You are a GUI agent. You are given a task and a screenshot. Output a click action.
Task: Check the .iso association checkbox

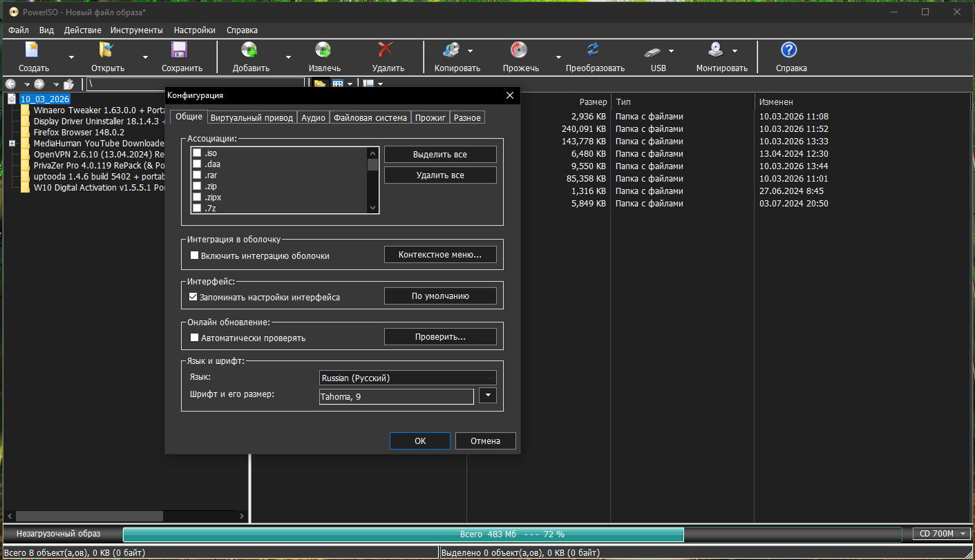(197, 153)
